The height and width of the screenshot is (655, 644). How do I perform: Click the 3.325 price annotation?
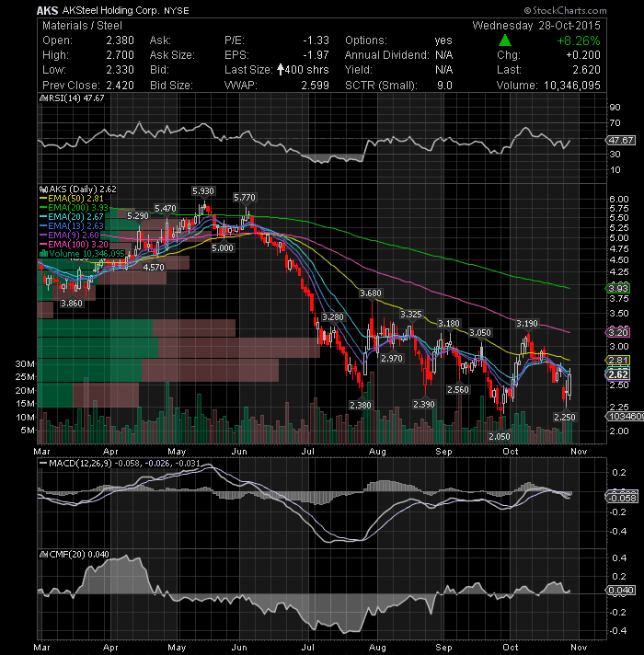[x=411, y=314]
